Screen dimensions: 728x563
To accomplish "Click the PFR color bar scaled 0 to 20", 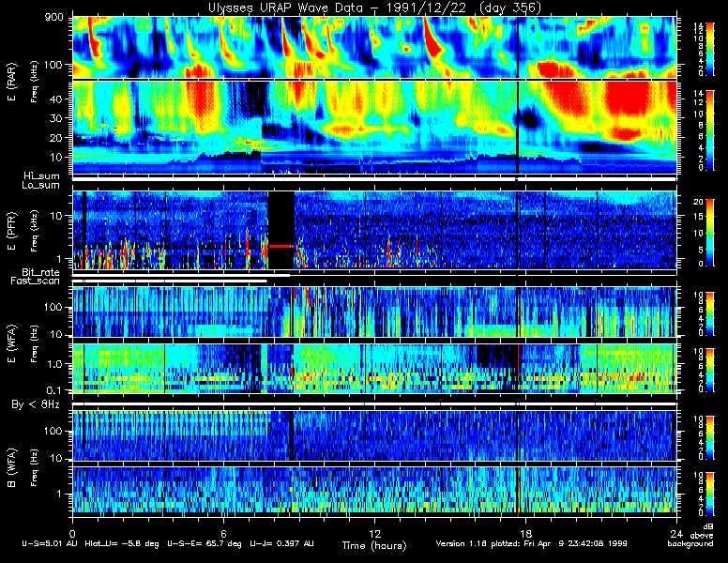I will (x=710, y=233).
